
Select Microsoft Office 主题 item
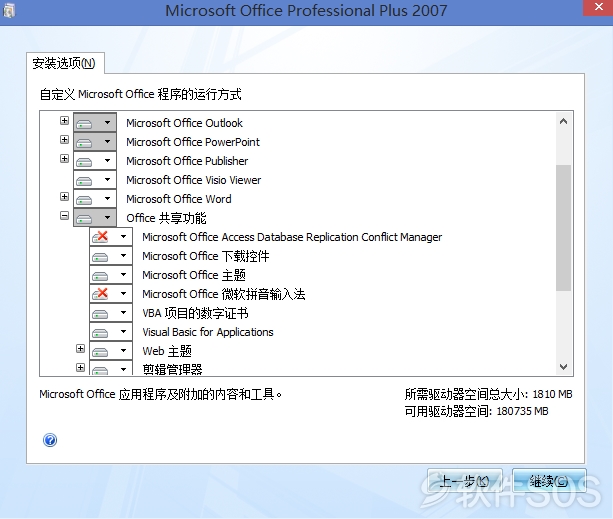click(194, 275)
